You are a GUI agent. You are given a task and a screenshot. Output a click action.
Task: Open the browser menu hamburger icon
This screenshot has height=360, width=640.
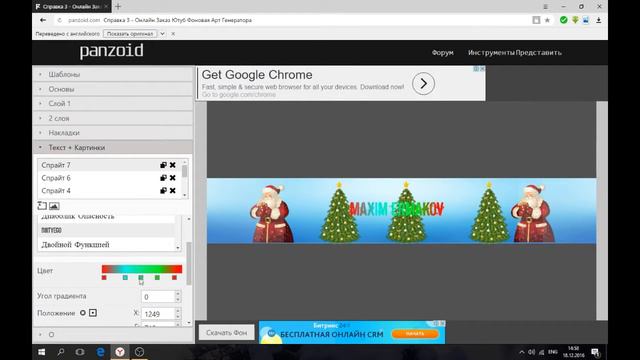[545, 7]
